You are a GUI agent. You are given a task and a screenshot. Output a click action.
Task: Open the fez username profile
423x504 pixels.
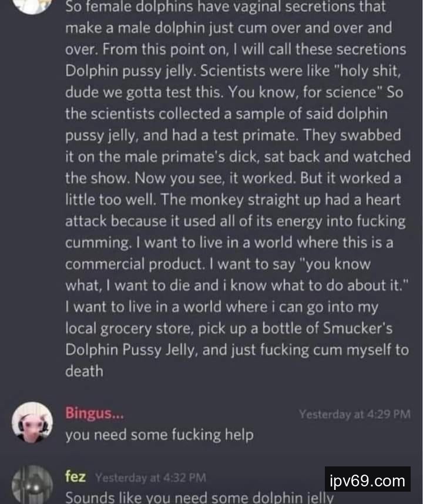(x=76, y=476)
